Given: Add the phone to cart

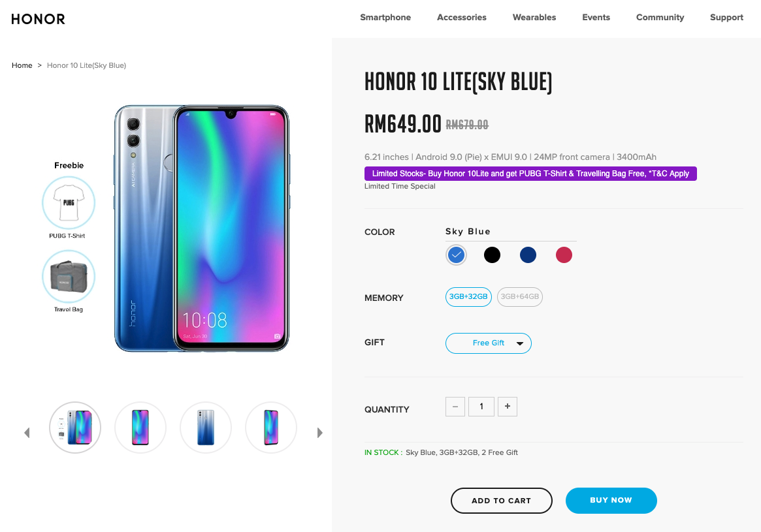Looking at the screenshot, I should coord(502,501).
